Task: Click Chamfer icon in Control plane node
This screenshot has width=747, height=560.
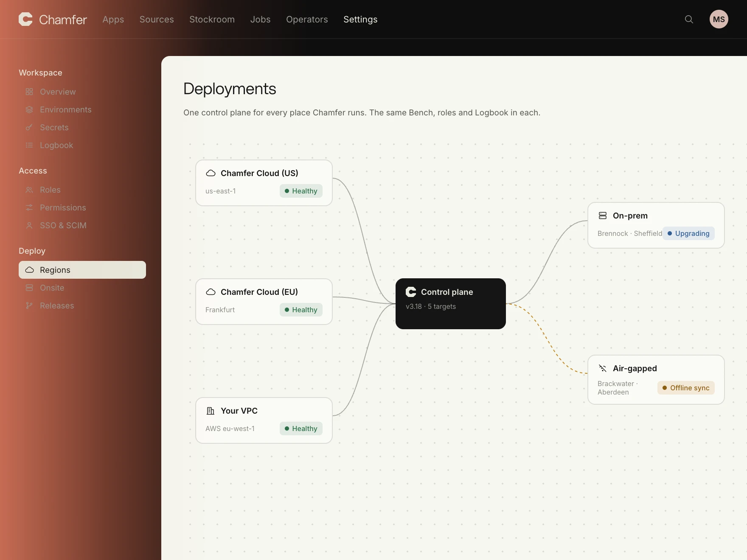Action: (x=411, y=292)
